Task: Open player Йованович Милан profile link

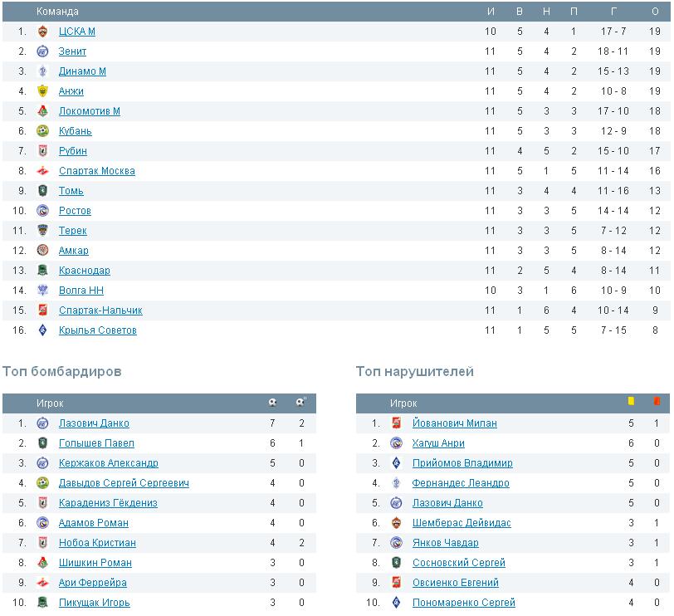Action: point(454,423)
